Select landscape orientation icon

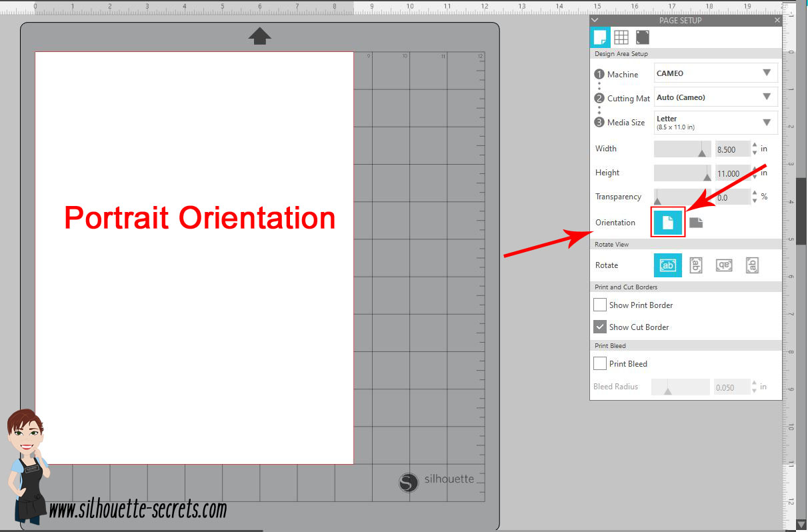tap(696, 224)
